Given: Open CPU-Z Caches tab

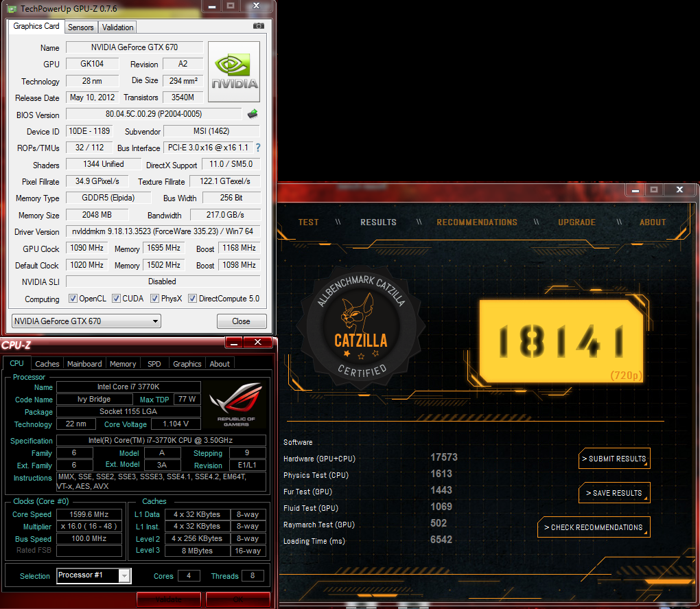Looking at the screenshot, I should (x=47, y=364).
